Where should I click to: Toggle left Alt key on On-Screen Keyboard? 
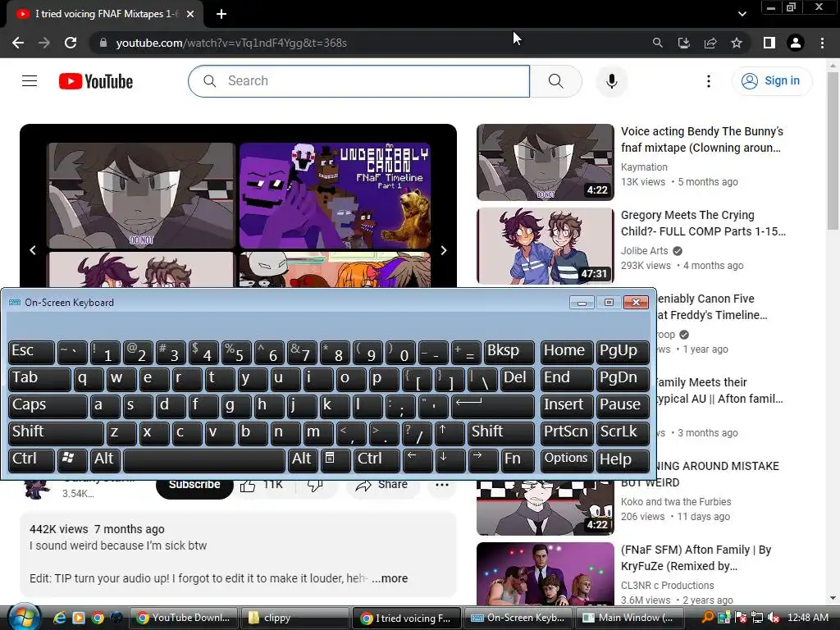pyautogui.click(x=104, y=460)
